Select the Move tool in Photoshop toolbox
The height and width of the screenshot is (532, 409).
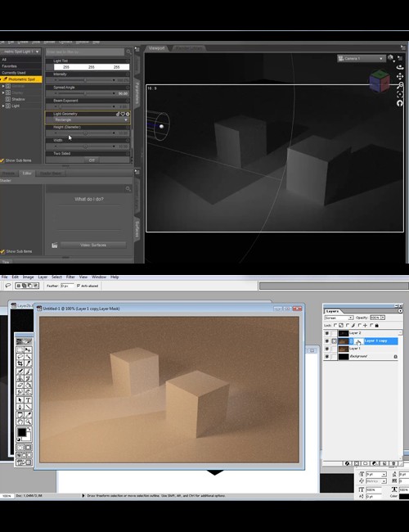(x=28, y=349)
